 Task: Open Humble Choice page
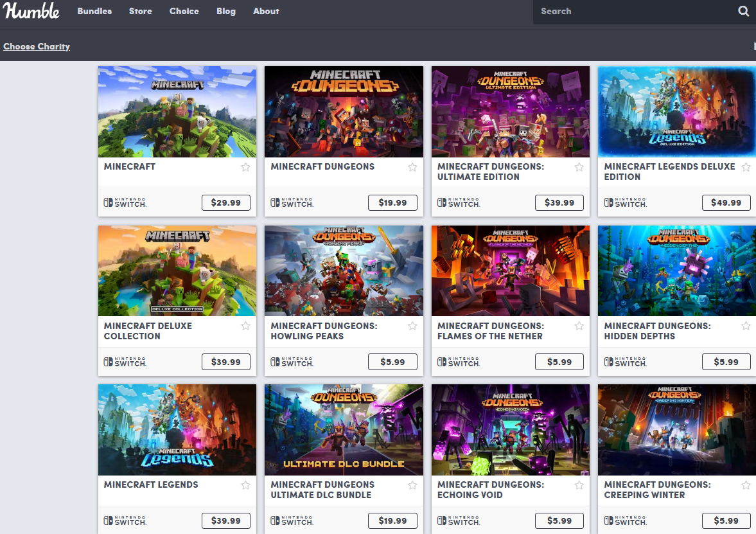(184, 11)
